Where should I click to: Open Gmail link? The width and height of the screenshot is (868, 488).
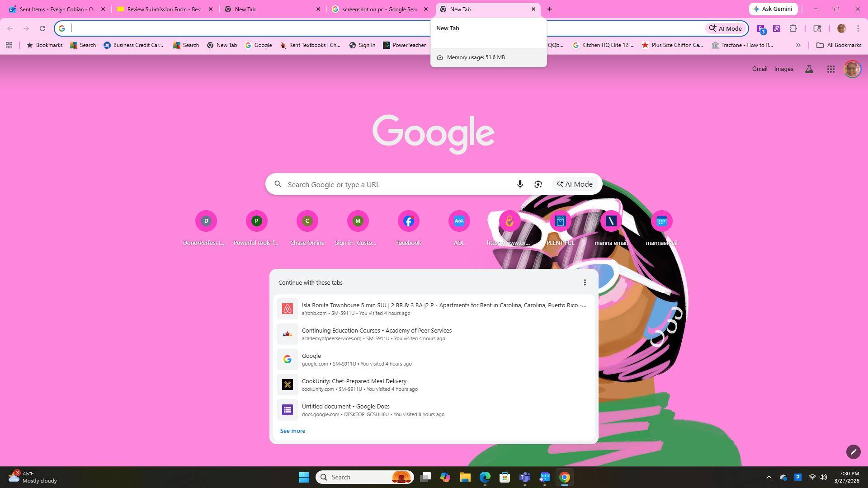(759, 69)
